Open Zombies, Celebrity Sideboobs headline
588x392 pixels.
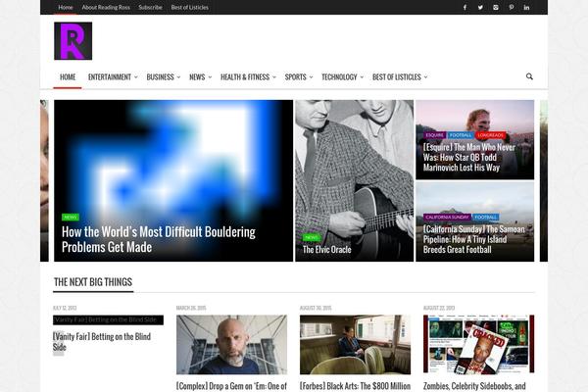click(x=474, y=386)
